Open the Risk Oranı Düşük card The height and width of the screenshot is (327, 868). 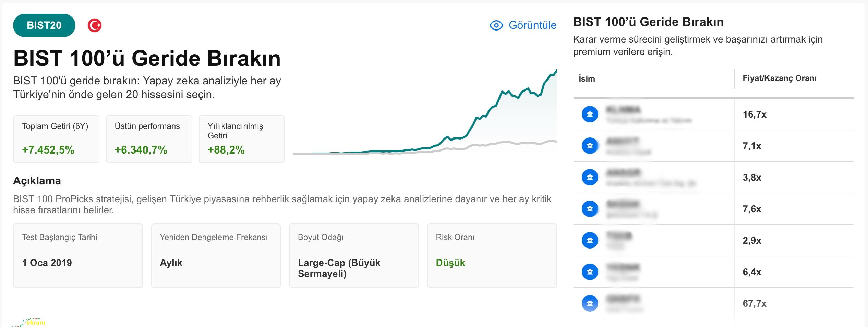492,256
